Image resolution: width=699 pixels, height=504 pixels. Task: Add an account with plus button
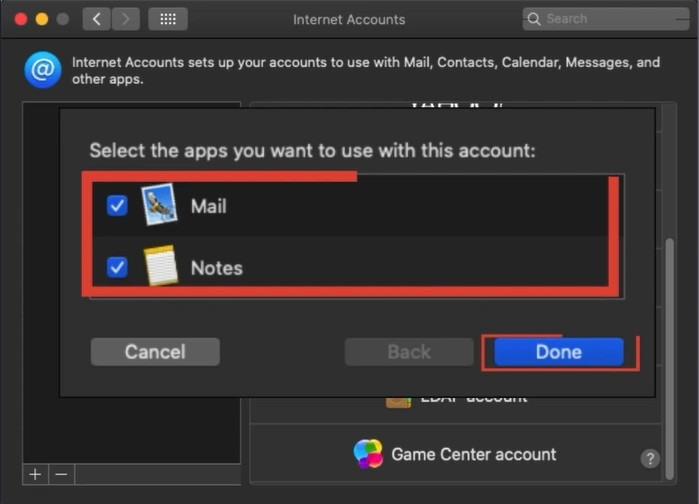click(x=35, y=475)
